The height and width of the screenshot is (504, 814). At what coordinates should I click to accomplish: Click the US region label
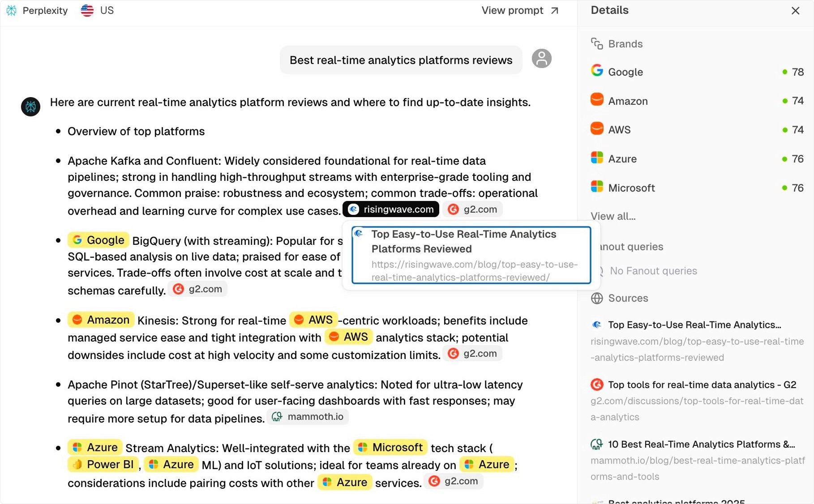(x=107, y=10)
